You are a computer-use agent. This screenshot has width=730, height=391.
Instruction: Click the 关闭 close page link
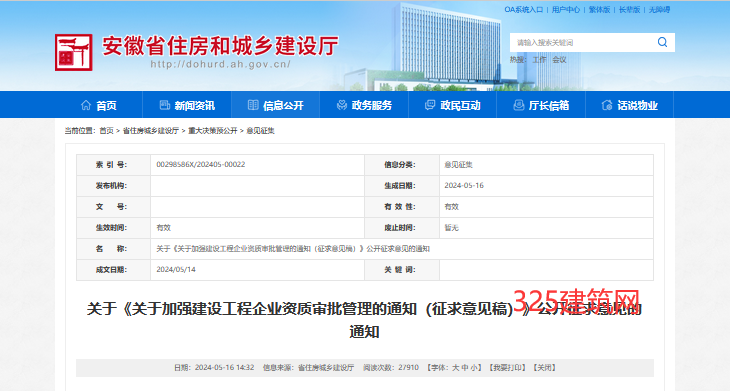[545, 368]
